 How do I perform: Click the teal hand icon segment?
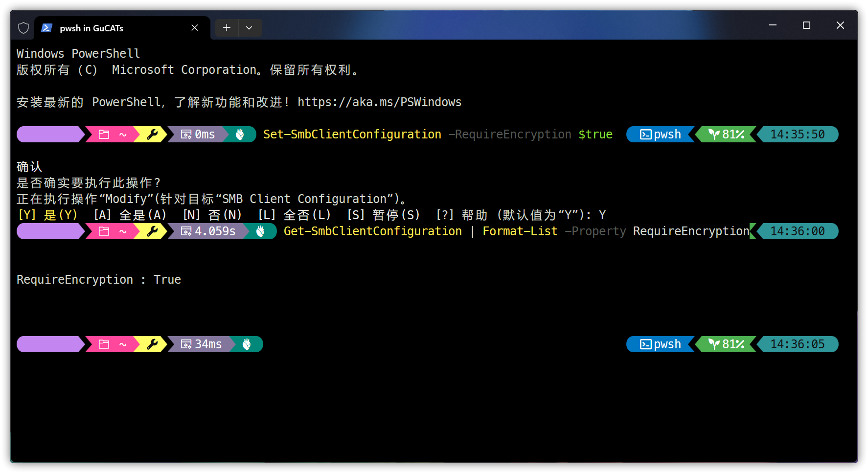[241, 134]
